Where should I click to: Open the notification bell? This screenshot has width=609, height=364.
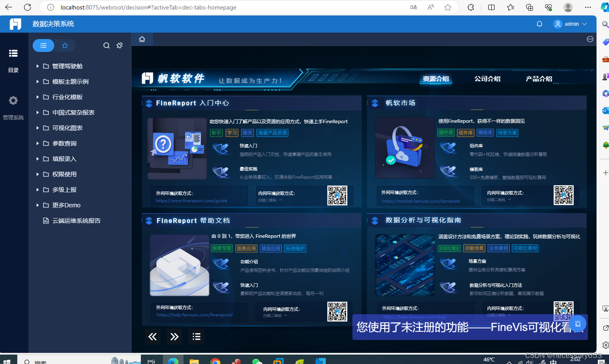[539, 24]
